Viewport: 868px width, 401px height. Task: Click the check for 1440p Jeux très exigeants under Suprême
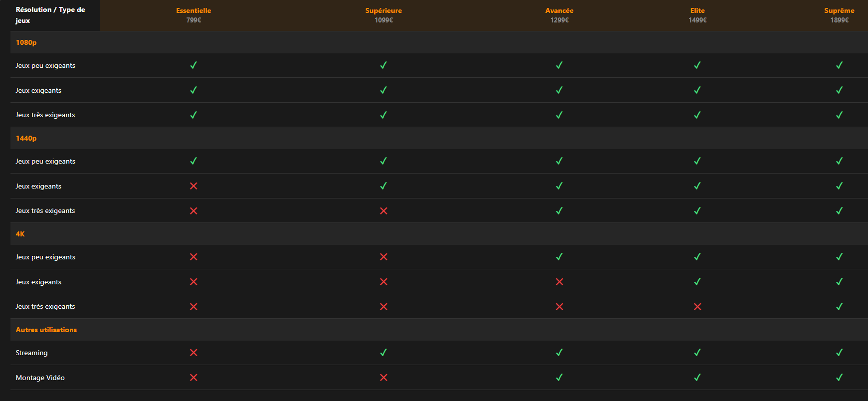[840, 211]
